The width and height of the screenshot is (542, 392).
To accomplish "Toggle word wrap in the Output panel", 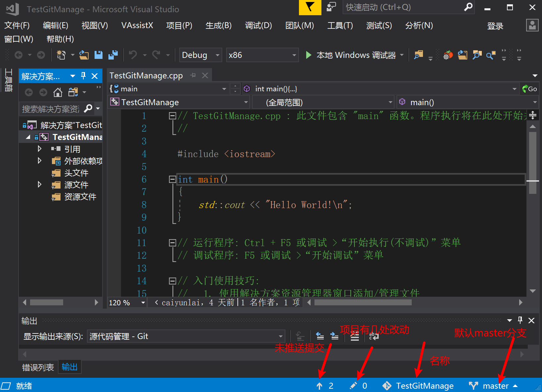I will coord(374,336).
